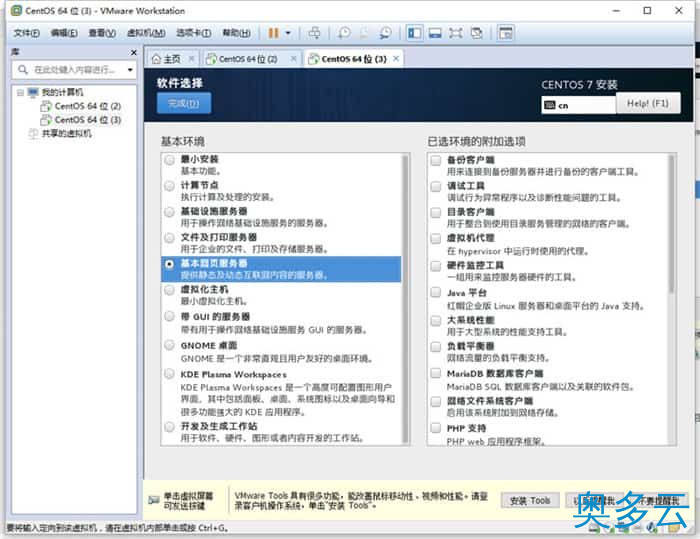This screenshot has height=539, width=700.
Task: Click the keyboard icon beside 单击虚拟屏幕 hint
Action: [x=154, y=500]
